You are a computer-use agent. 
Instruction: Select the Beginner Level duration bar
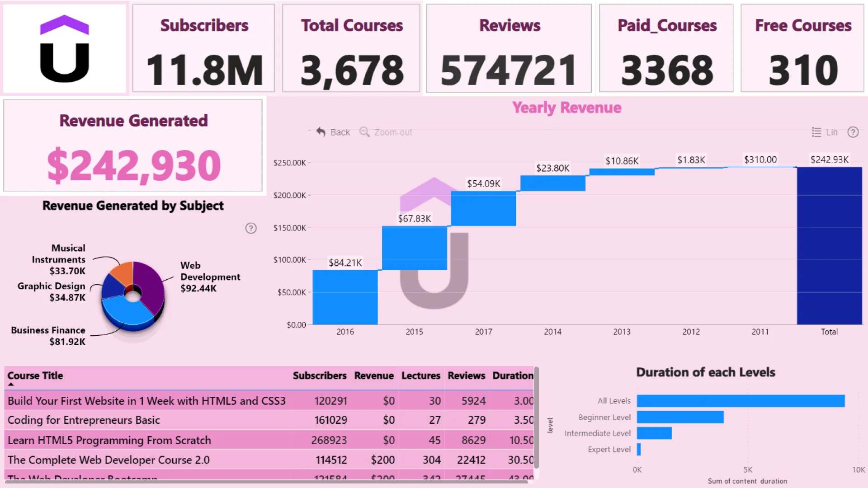pyautogui.click(x=680, y=417)
